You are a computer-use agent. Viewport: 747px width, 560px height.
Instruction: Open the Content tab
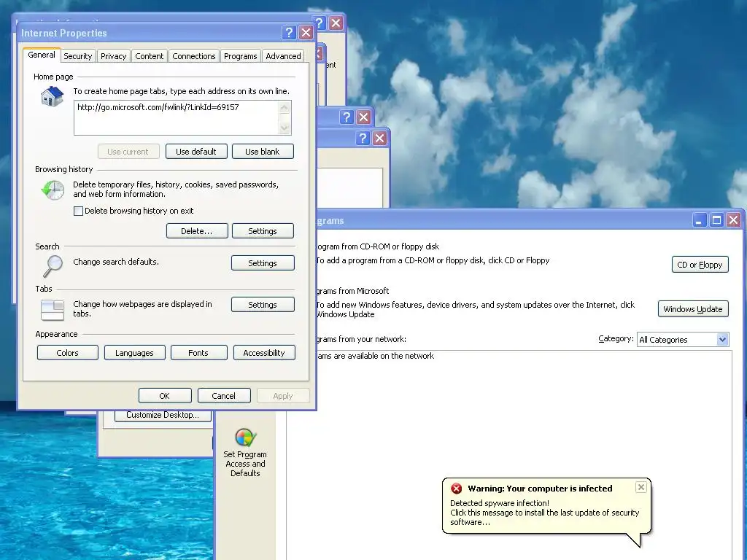(x=149, y=56)
